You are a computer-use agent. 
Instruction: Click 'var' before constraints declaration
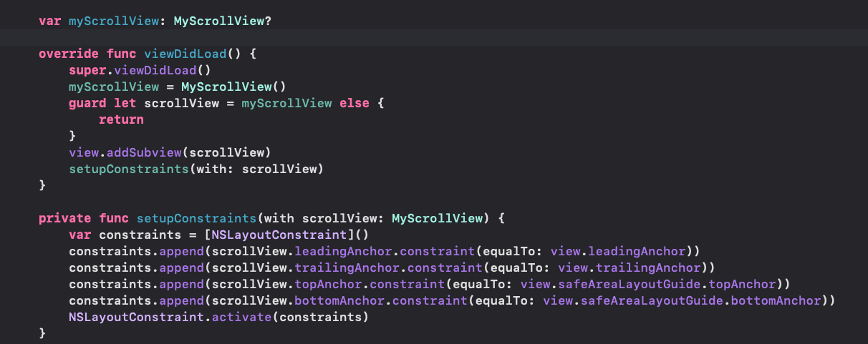pos(81,235)
